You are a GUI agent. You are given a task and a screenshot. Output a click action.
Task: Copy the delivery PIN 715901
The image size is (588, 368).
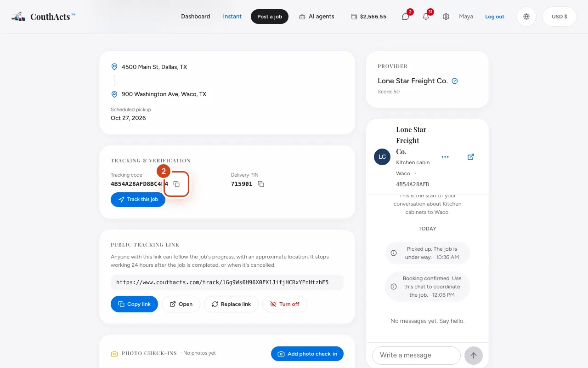[x=261, y=184]
